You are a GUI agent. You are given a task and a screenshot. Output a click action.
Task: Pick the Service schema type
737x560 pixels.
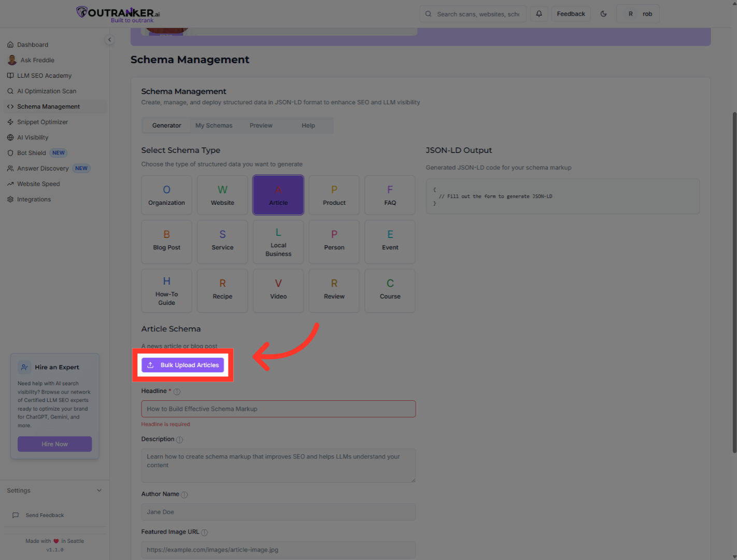coord(222,242)
